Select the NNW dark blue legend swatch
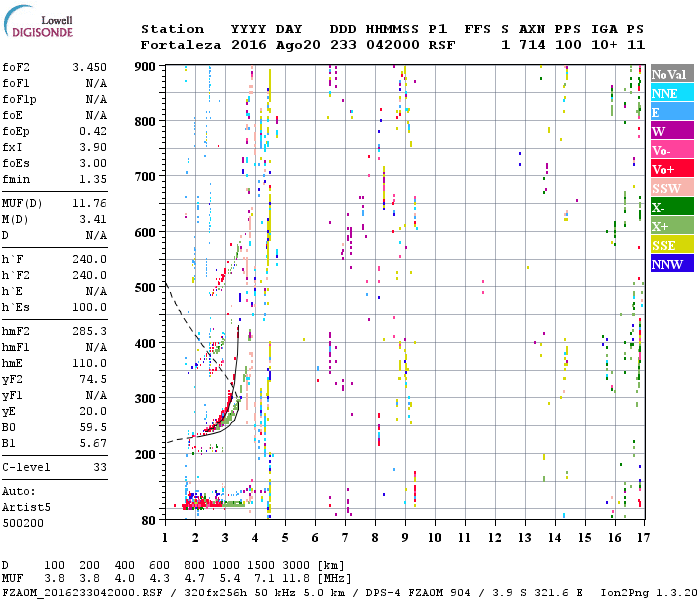The height and width of the screenshot is (600, 700). point(672,263)
